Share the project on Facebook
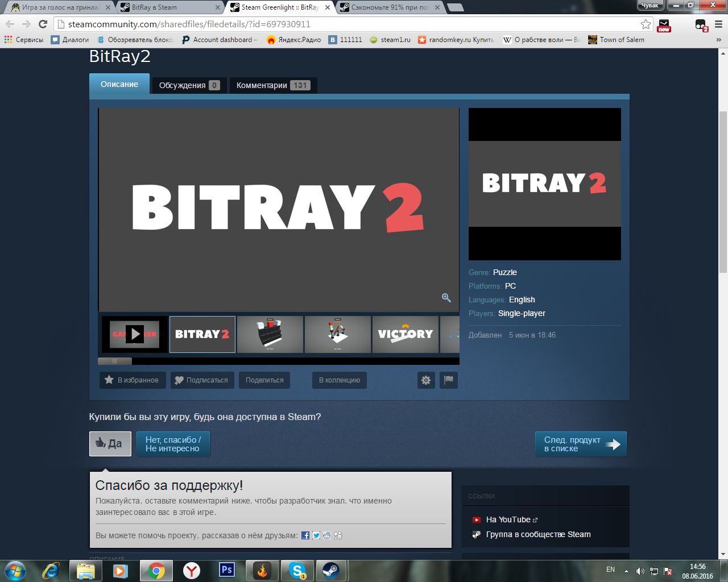 point(305,535)
